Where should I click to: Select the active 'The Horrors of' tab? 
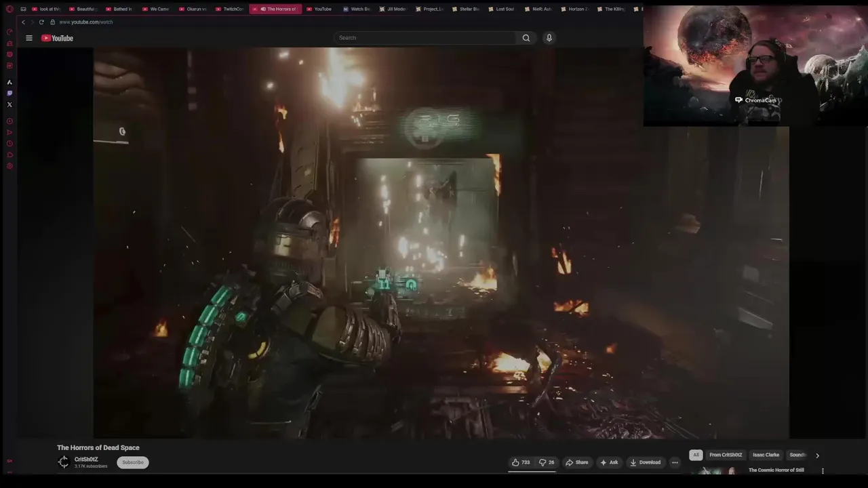click(274, 9)
